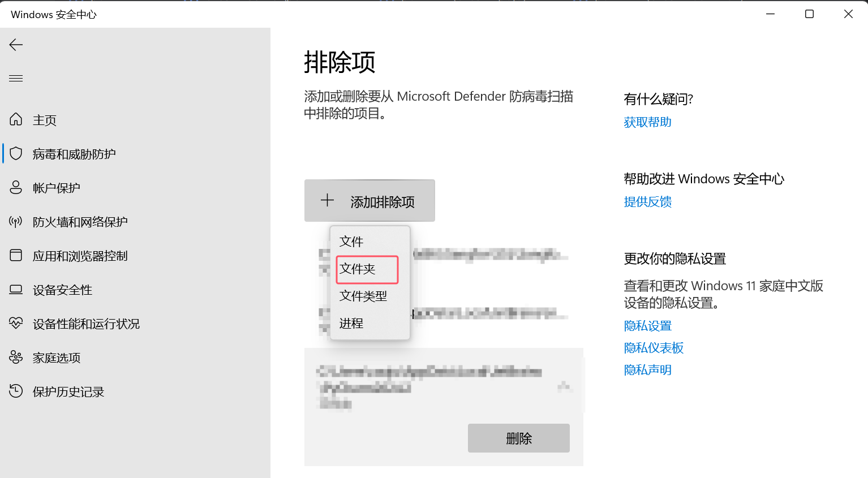868x478 pixels.
Task: Choose 进程 from the exclusion menu
Action: (x=369, y=323)
